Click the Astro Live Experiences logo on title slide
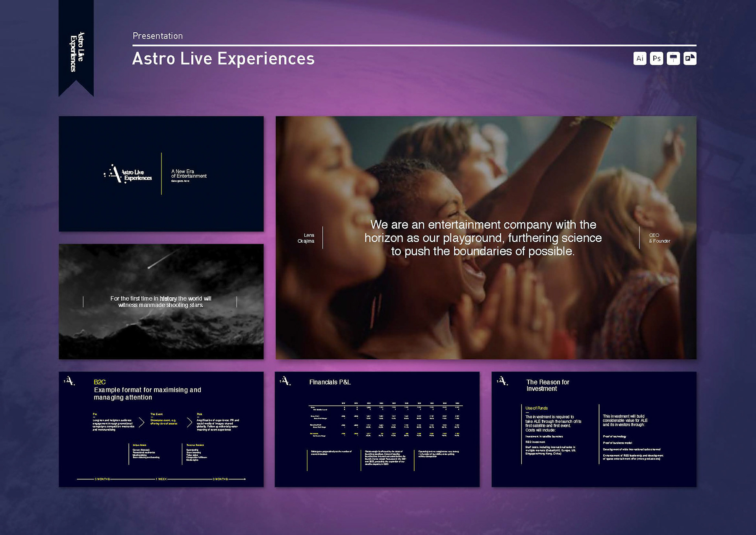 [x=128, y=174]
